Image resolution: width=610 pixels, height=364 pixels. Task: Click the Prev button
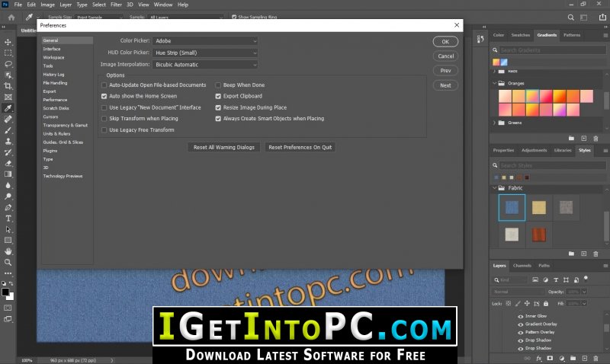click(445, 71)
